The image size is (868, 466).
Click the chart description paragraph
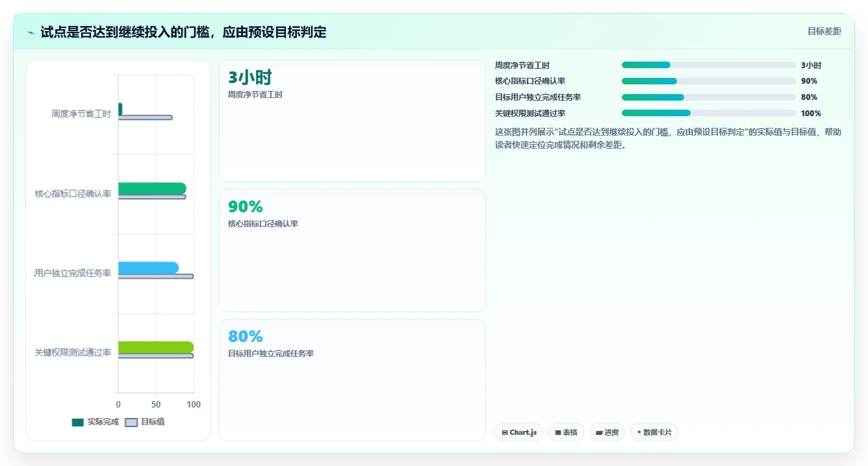668,138
